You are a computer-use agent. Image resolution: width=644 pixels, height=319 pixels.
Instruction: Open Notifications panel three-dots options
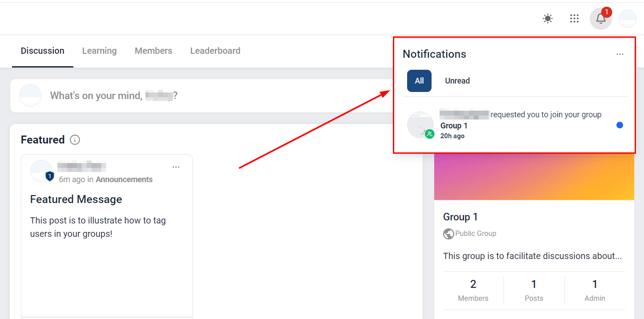click(x=620, y=54)
